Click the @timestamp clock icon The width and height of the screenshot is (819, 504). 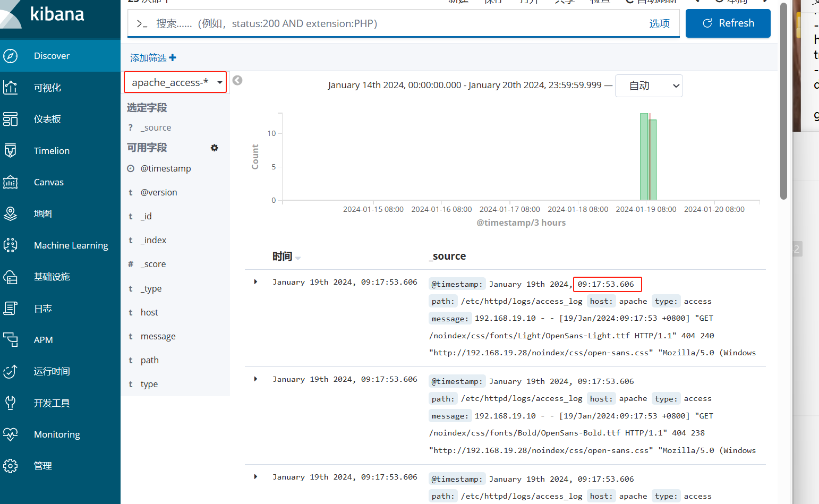click(131, 168)
